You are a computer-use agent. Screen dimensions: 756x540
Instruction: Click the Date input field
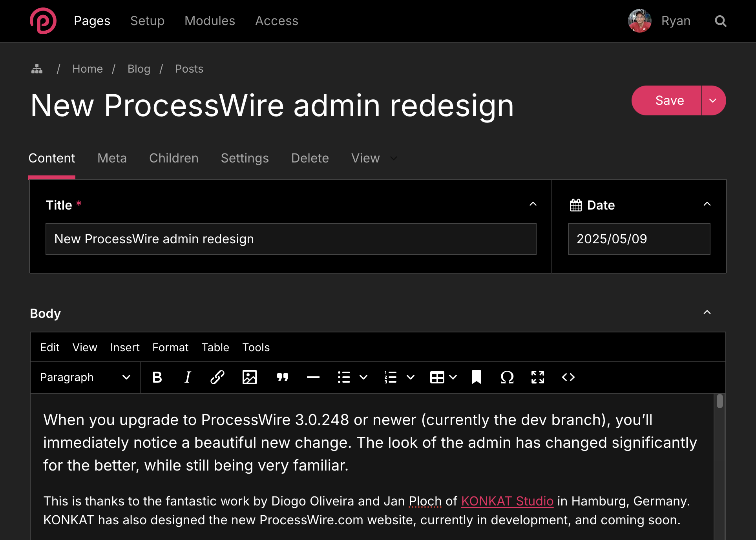(x=639, y=239)
